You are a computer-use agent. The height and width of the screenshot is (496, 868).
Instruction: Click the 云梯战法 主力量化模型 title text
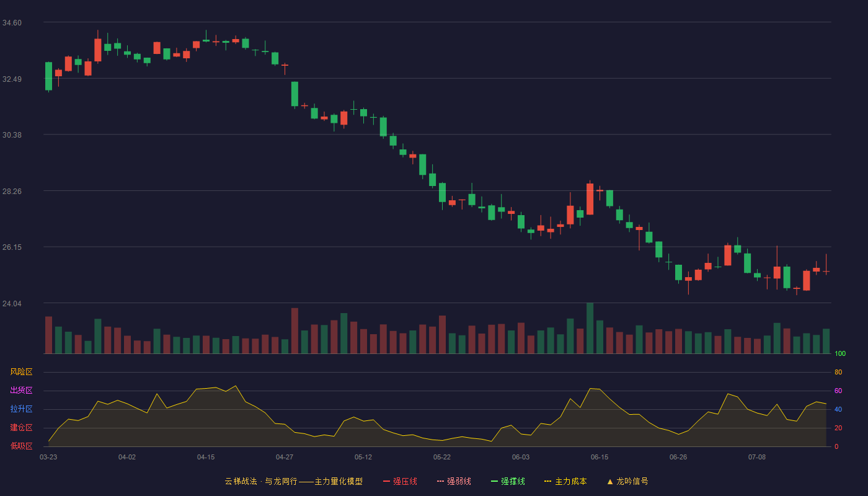click(293, 481)
